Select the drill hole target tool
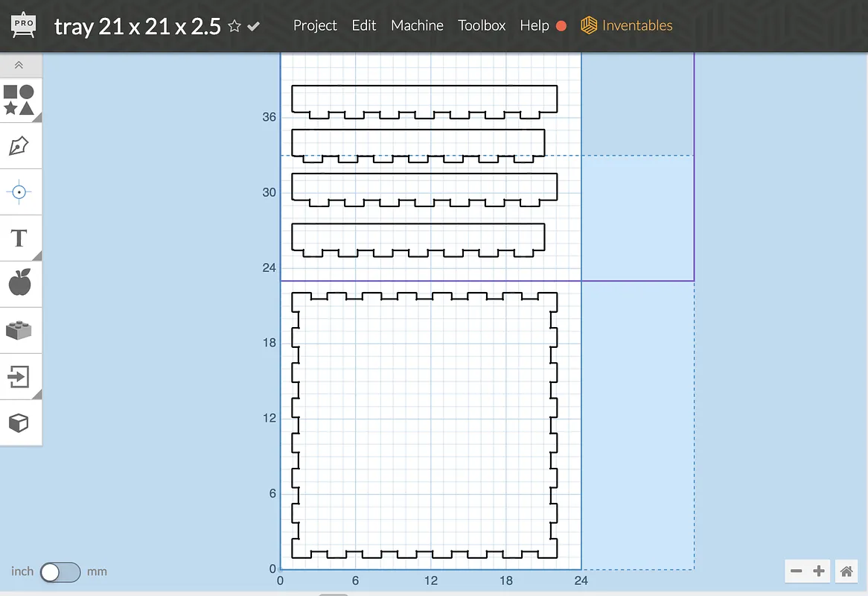This screenshot has height=596, width=868. pos(19,192)
